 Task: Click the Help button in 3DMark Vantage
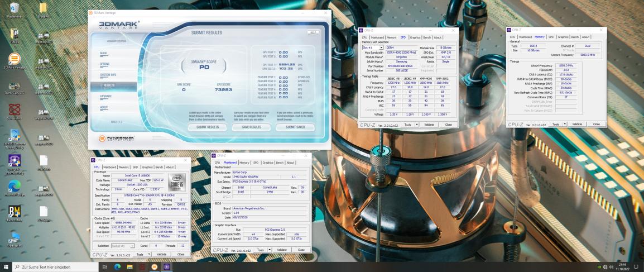(313, 32)
